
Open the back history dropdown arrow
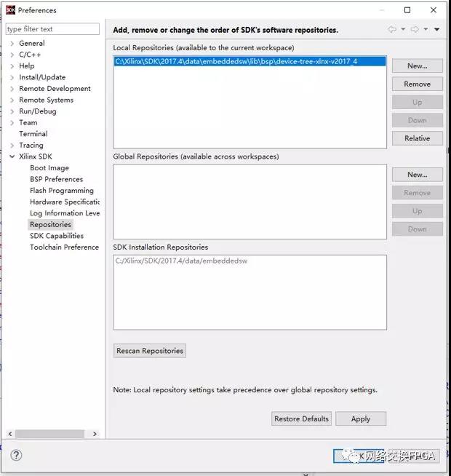(403, 29)
